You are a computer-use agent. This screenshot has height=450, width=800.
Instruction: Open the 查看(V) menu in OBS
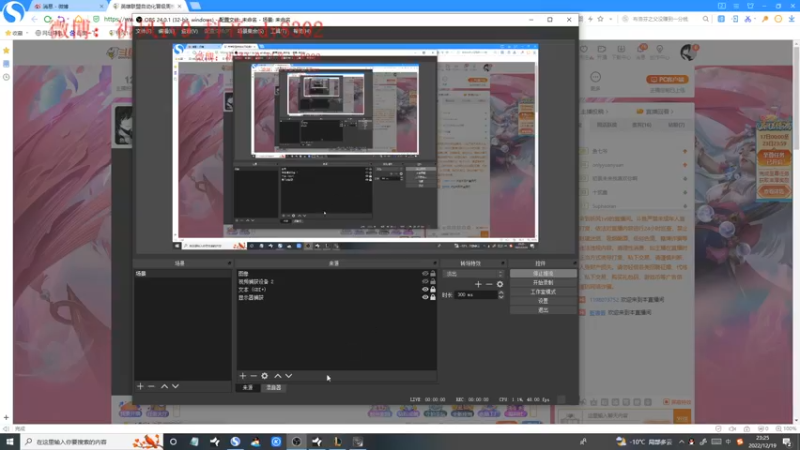tap(189, 31)
